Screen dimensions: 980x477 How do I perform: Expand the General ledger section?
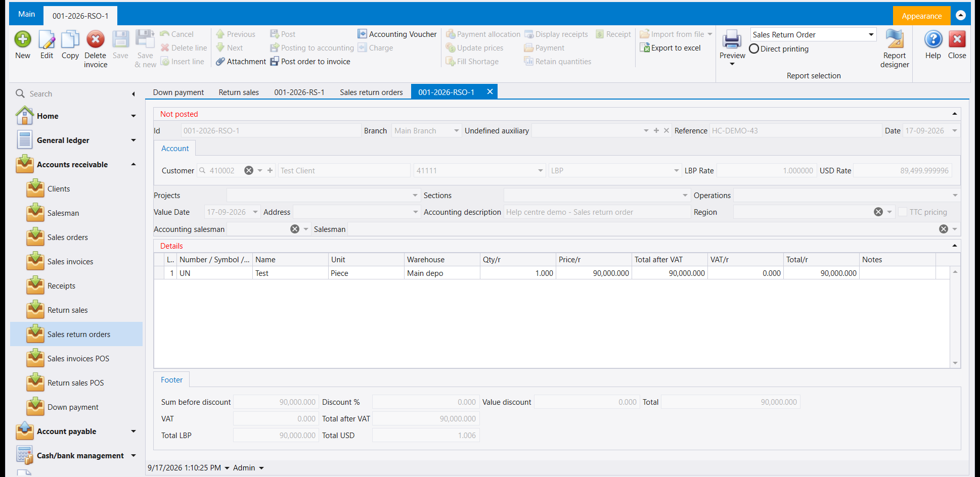point(133,140)
